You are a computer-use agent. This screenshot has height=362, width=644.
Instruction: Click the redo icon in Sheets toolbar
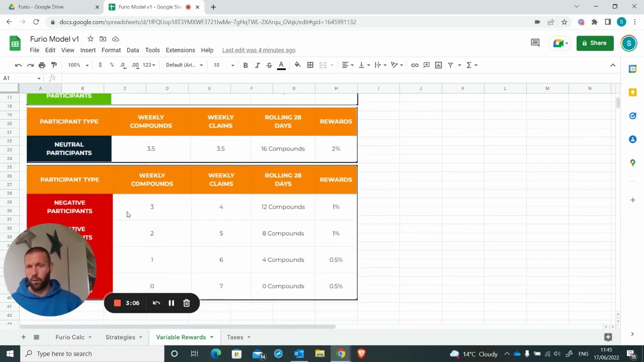tap(30, 65)
